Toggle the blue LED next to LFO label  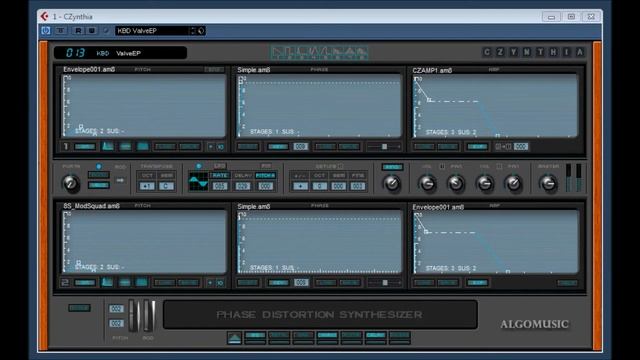(x=198, y=166)
